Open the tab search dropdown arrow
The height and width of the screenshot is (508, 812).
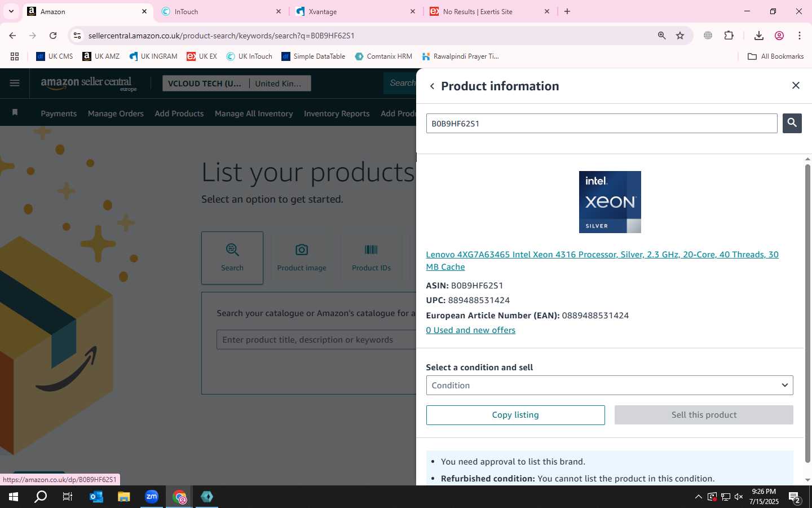(11, 11)
